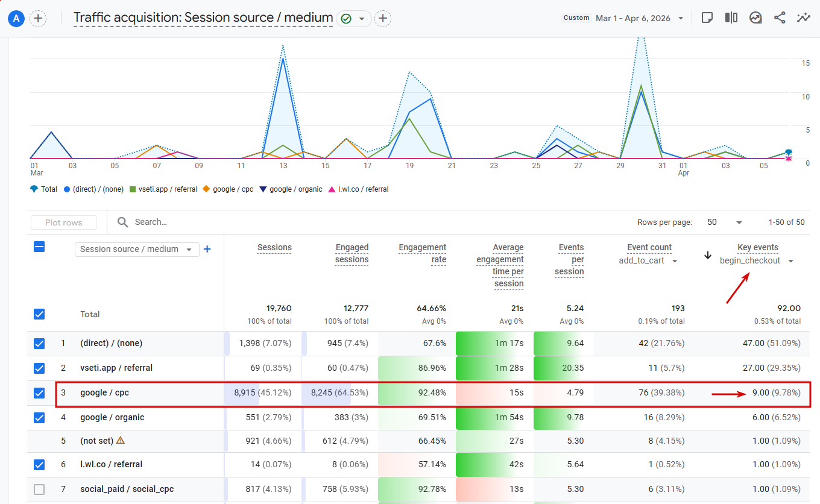Add a filter with the dashed plus icon

(x=383, y=19)
